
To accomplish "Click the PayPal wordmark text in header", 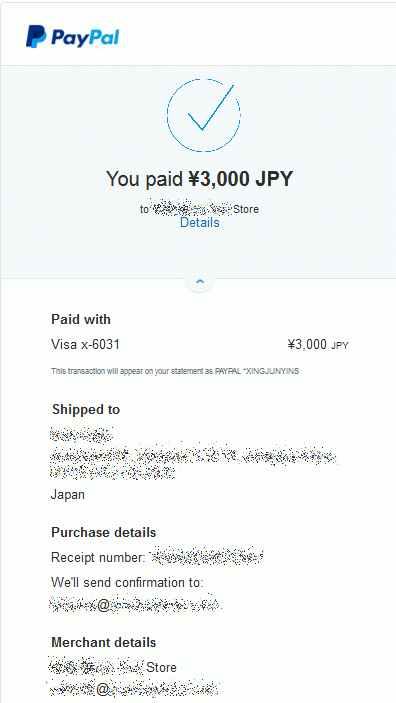I will (x=85, y=38).
